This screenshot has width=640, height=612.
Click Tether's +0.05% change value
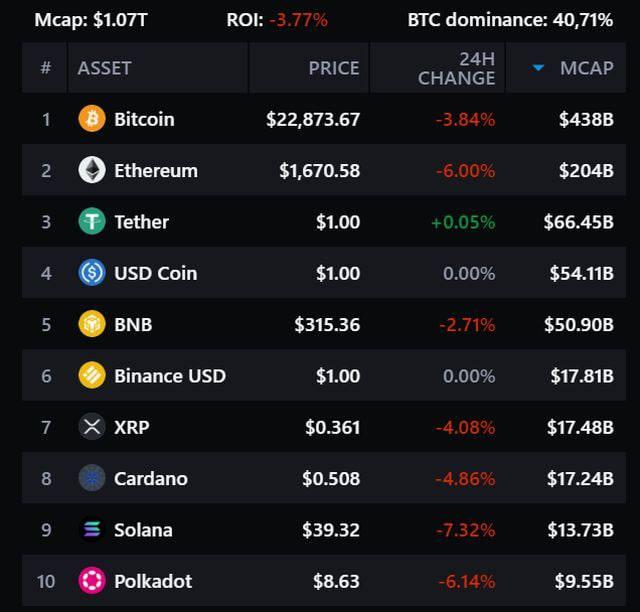tap(463, 222)
